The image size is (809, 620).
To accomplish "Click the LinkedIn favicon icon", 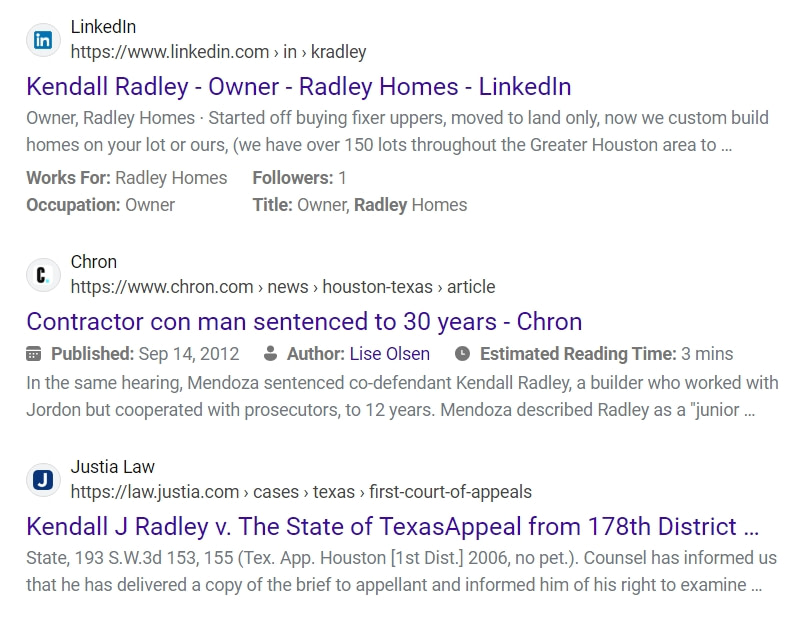I will pos(43,40).
